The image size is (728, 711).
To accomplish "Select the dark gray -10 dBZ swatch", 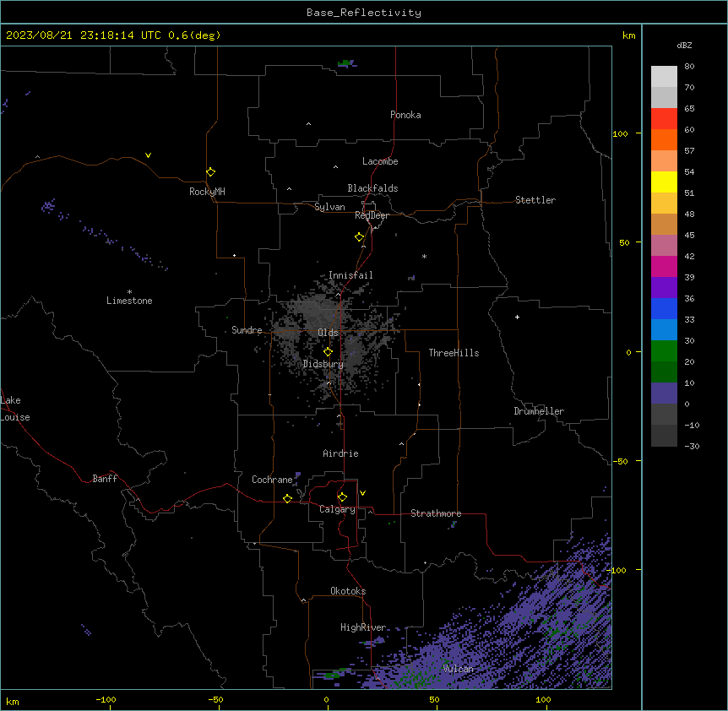I will (x=664, y=436).
